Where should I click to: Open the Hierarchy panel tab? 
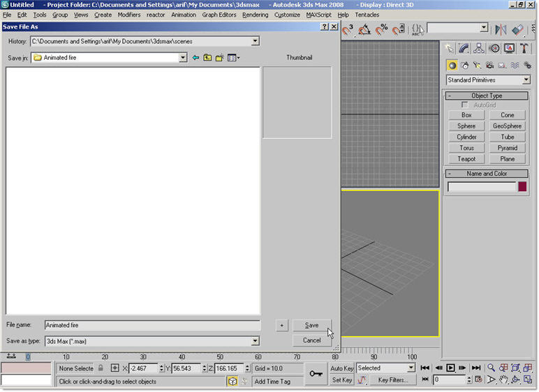[x=479, y=48]
